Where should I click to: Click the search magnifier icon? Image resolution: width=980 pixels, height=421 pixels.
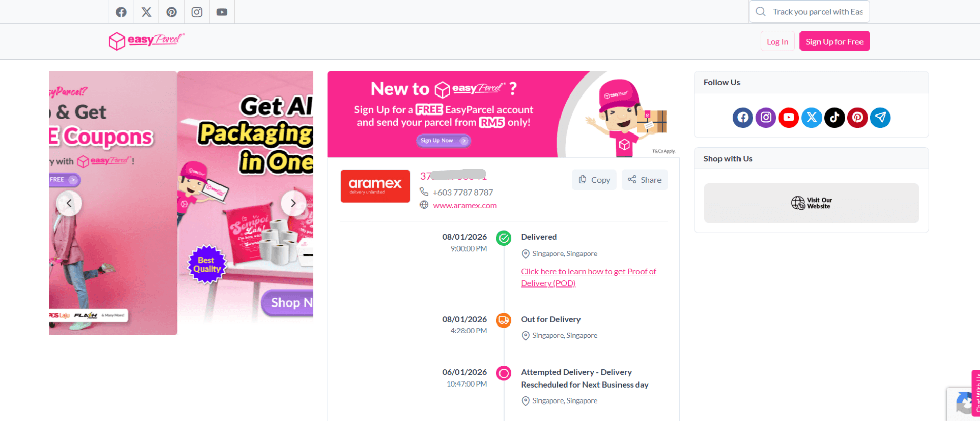[761, 11]
